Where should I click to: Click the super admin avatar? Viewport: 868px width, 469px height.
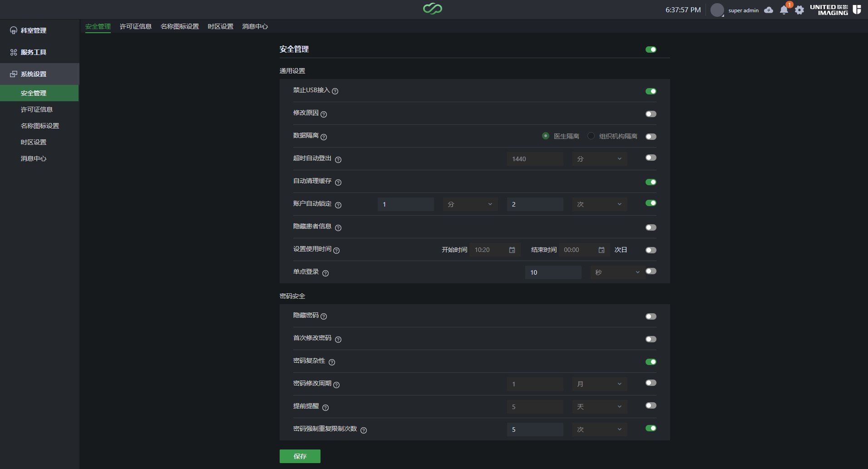point(717,10)
